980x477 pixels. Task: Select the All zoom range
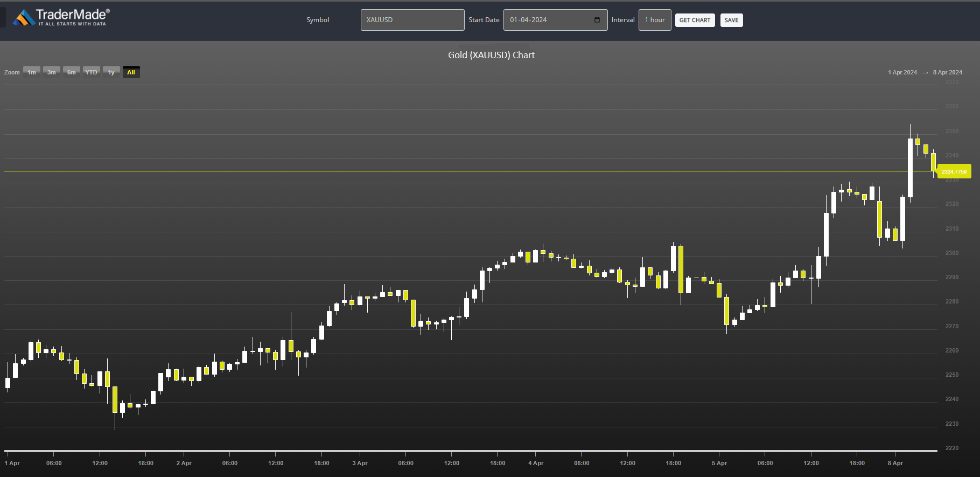[131, 72]
